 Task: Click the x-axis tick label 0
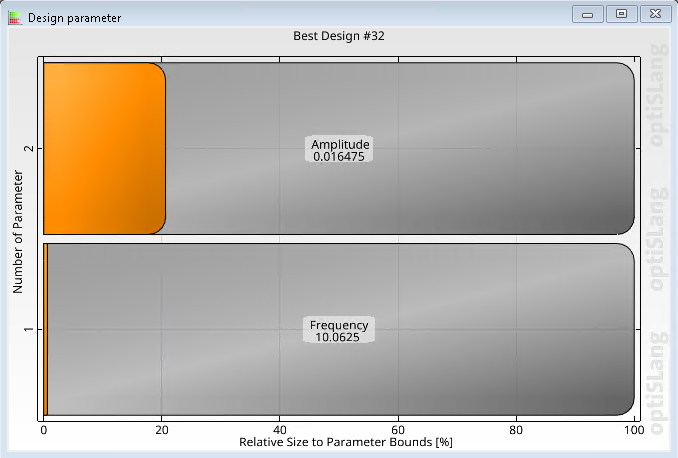click(44, 430)
